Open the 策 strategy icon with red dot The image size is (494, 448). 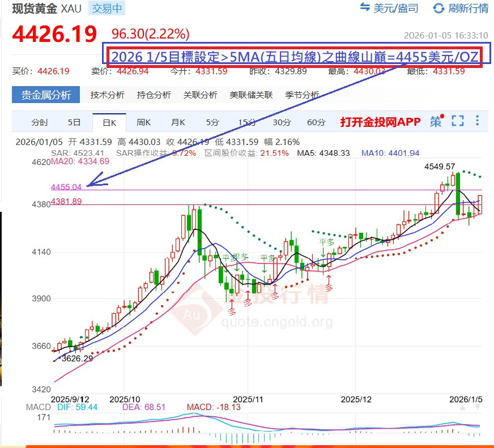(x=435, y=121)
